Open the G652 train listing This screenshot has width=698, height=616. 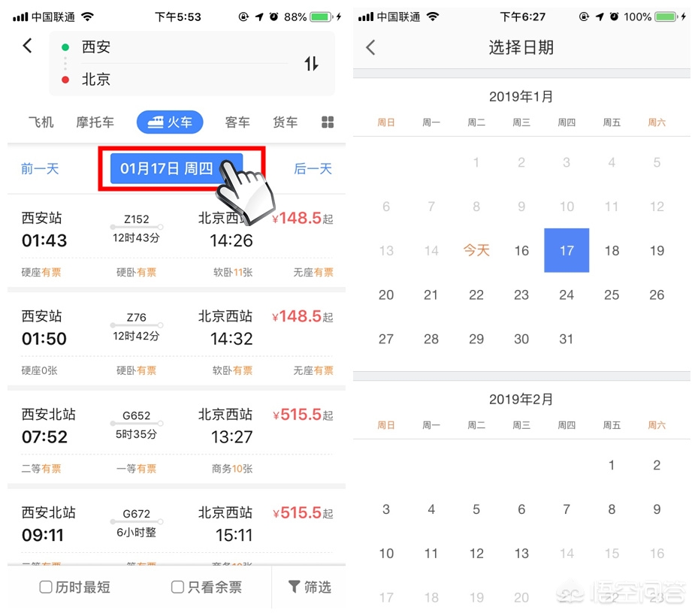coord(177,439)
